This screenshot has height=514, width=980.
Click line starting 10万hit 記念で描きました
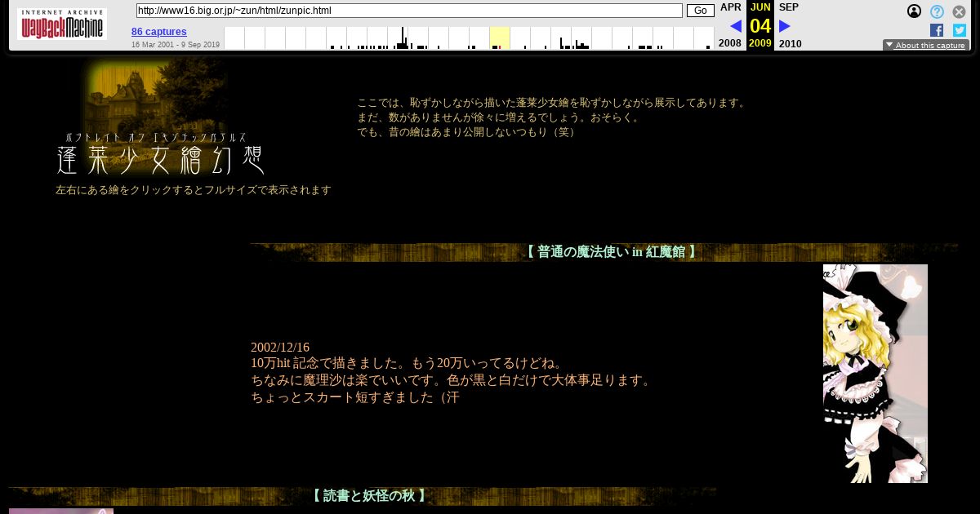[x=408, y=364]
